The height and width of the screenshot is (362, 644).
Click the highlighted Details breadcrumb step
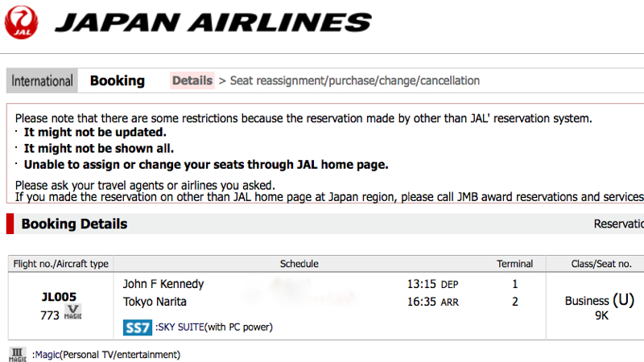[x=192, y=80]
